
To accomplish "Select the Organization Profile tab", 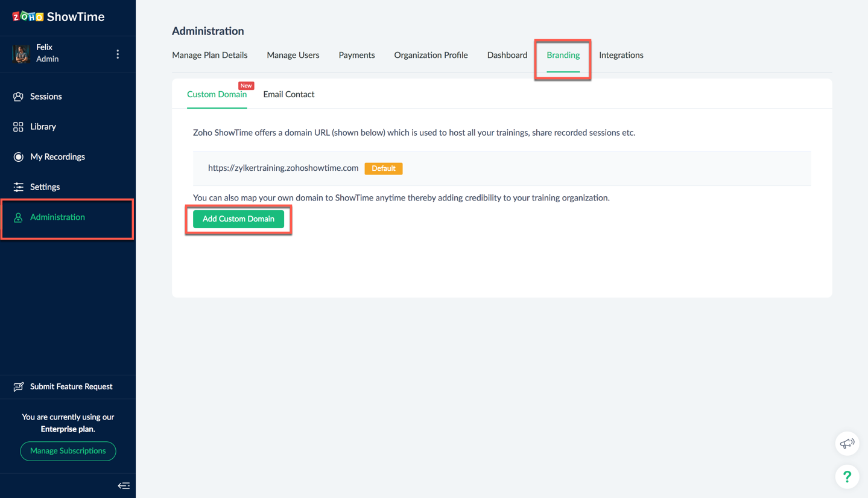I will [x=431, y=55].
